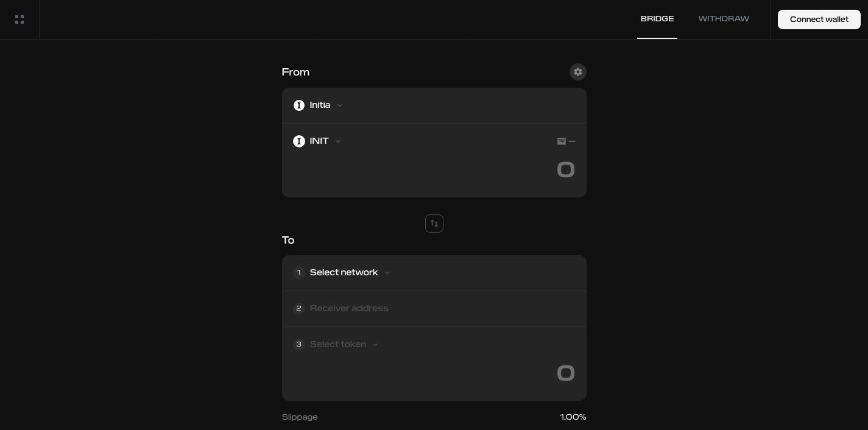868x430 pixels.
Task: Click the INIT token logo icon
Action: [x=299, y=141]
